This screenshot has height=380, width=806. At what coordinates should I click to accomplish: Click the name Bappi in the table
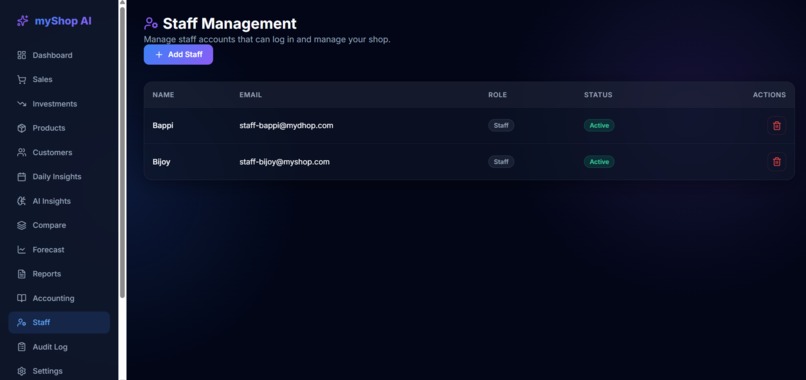[x=163, y=125]
